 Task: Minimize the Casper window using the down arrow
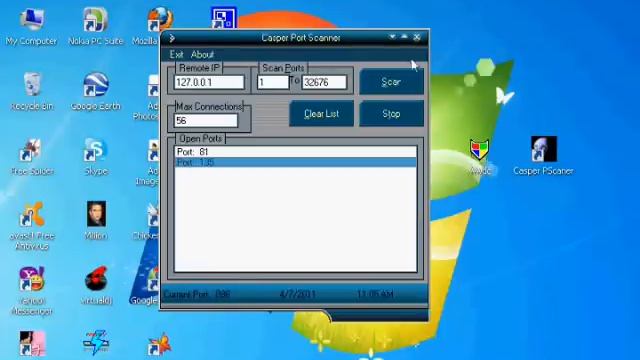(x=392, y=37)
